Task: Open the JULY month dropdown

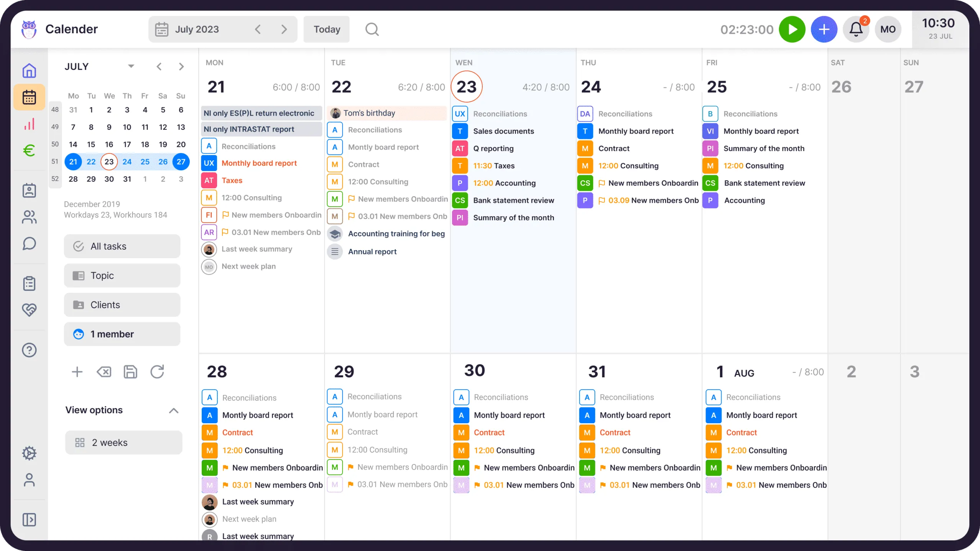Action: pos(131,66)
